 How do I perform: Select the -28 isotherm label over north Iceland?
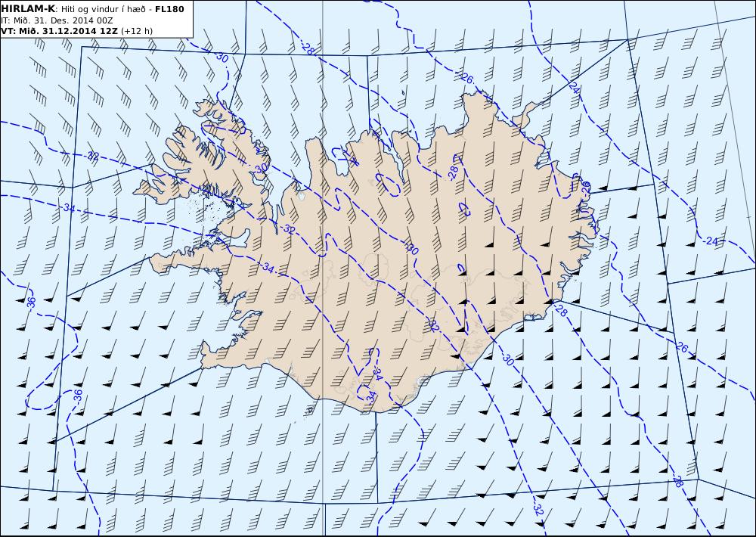click(453, 172)
